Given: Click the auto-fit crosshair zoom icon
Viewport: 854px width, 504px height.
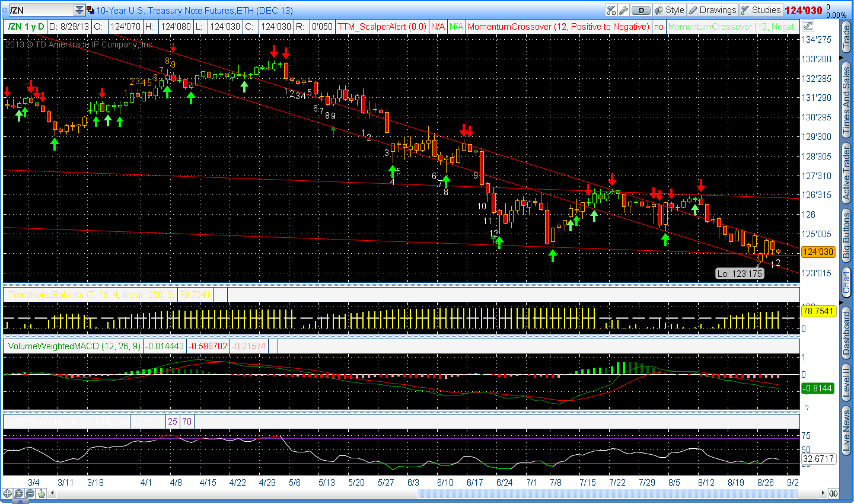Looking at the screenshot, I should (x=7, y=493).
